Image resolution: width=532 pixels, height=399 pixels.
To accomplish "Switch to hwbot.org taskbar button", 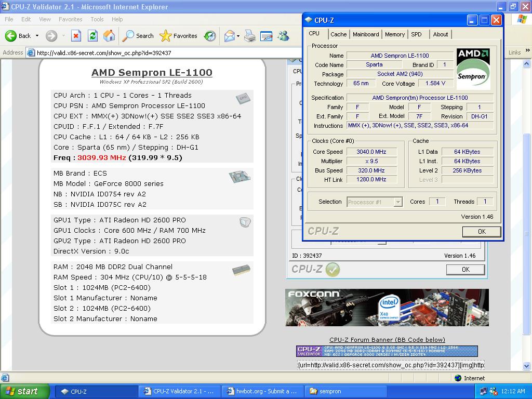I will click(262, 391).
